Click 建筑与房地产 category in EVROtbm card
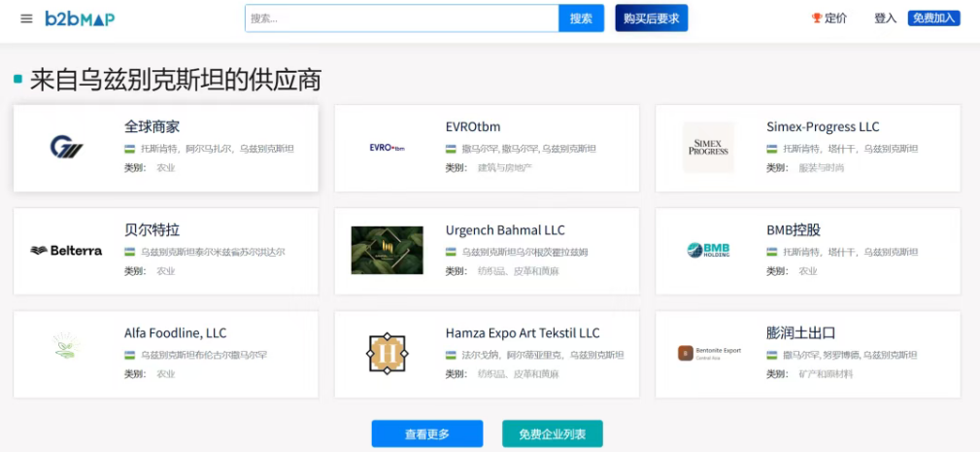 505,167
